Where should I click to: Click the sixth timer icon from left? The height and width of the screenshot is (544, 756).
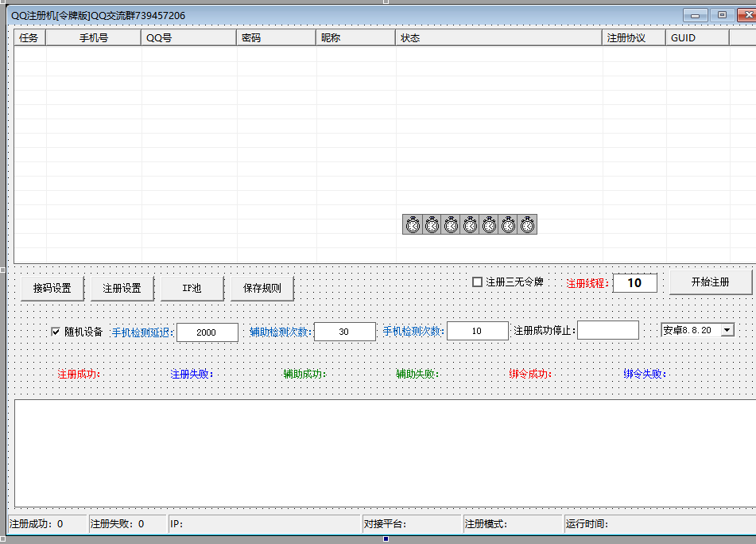pos(508,225)
